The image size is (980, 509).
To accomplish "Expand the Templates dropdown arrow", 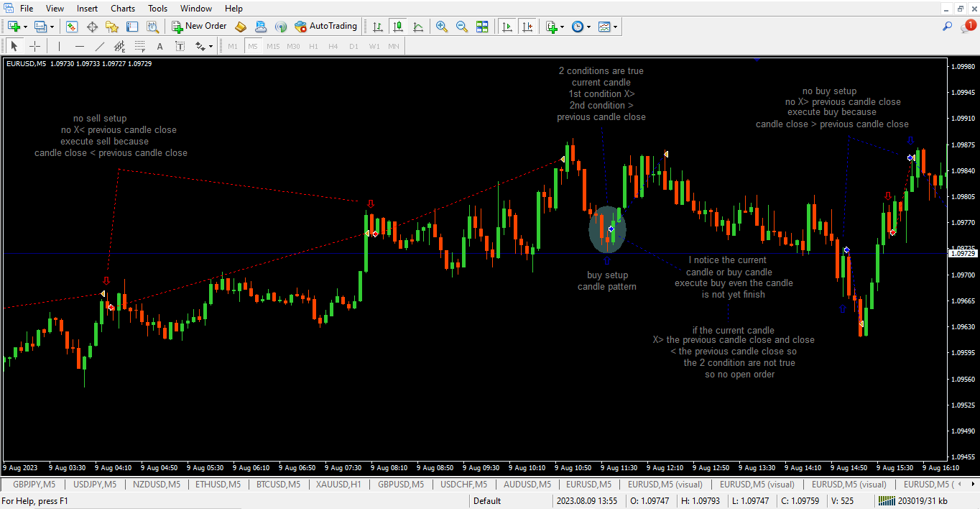I will coord(616,27).
